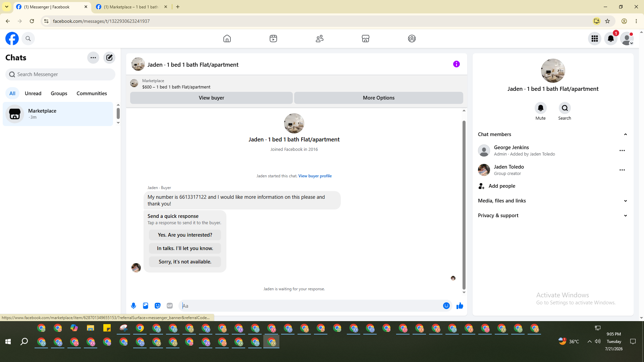Show hidden system tray icons
The width and height of the screenshot is (644, 362).
[589, 342]
